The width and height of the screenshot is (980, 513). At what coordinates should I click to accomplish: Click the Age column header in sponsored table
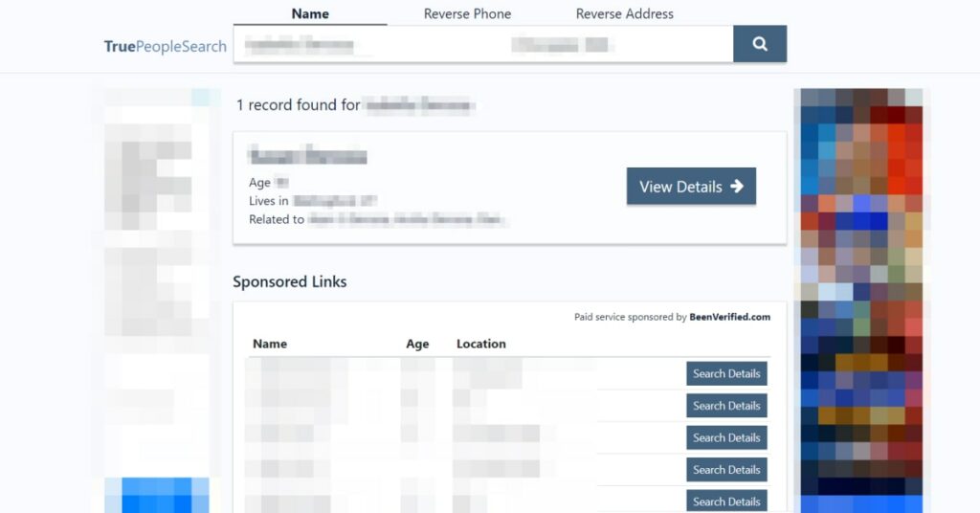click(417, 344)
